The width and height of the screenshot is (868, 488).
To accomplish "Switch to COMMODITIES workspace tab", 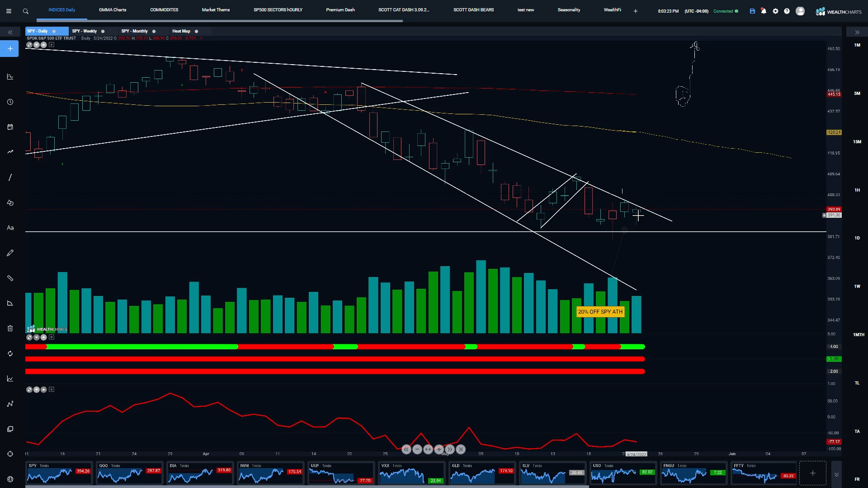I will pos(164,9).
